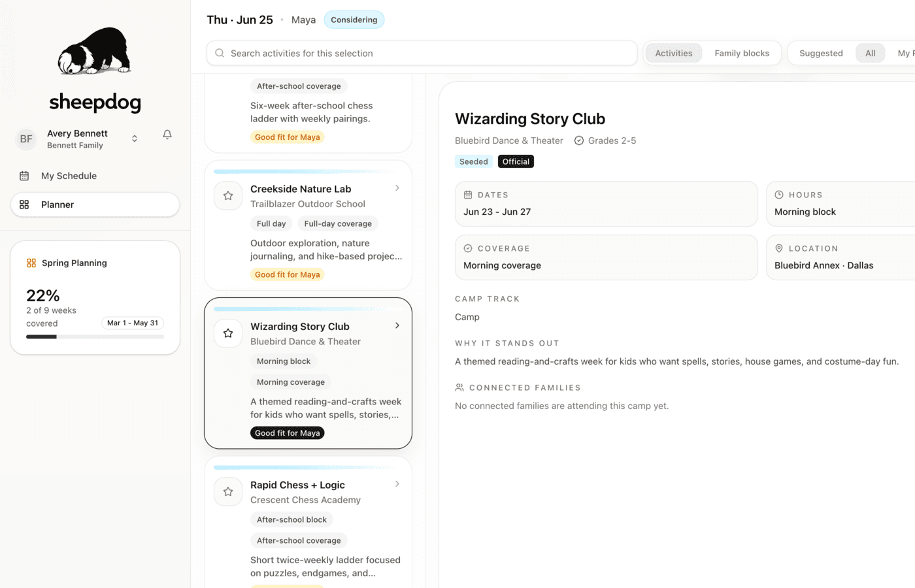Viewport: 915px width, 588px height.
Task: Click the Camp track value
Action: (x=467, y=317)
